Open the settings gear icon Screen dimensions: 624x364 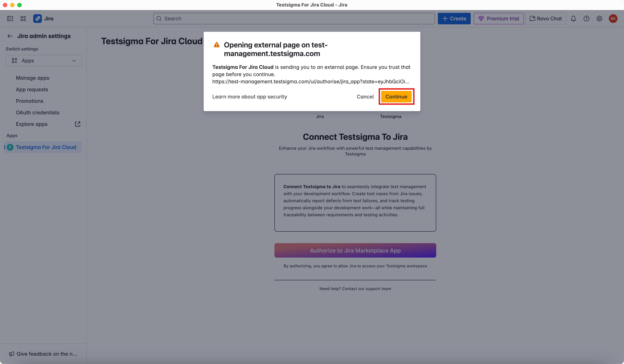pos(599,19)
